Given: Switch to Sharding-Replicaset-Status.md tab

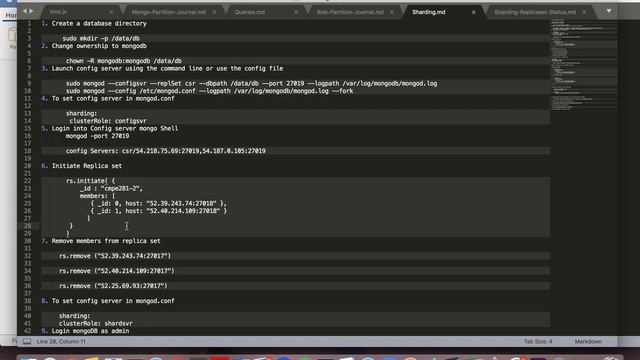Looking at the screenshot, I should click(535, 12).
